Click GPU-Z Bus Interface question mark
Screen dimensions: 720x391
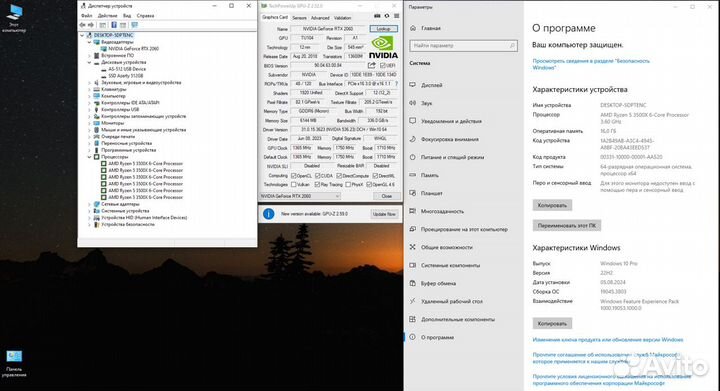pyautogui.click(x=396, y=84)
